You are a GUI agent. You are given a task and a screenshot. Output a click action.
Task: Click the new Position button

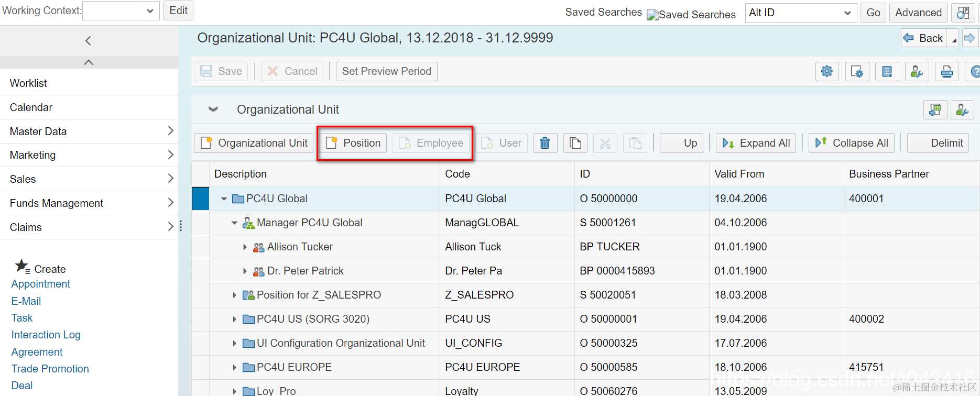coord(353,143)
